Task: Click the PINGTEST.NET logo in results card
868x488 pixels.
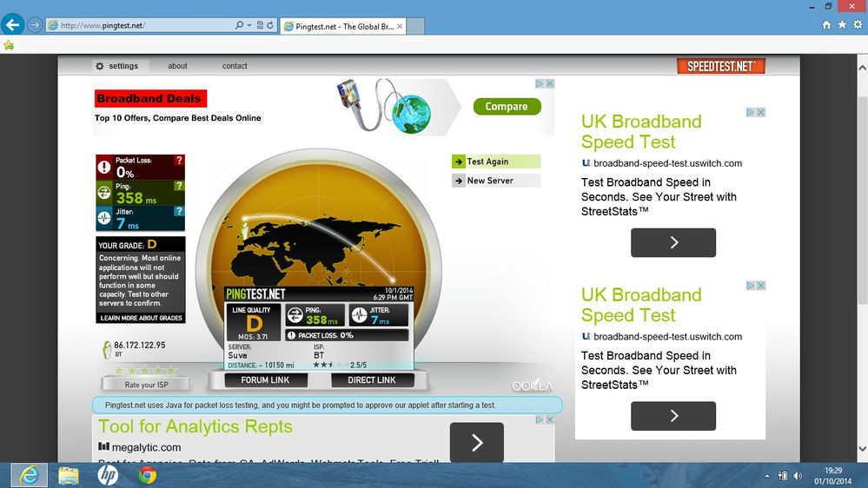Action: click(255, 293)
